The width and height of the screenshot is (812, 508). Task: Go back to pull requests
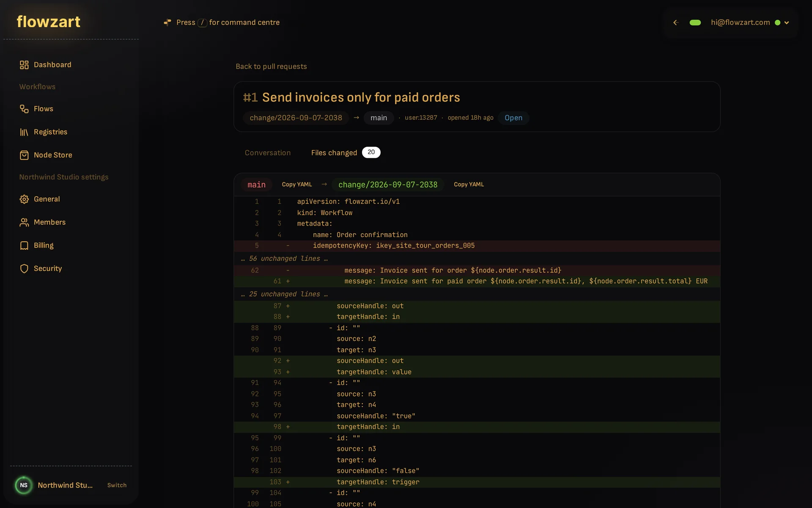[271, 66]
